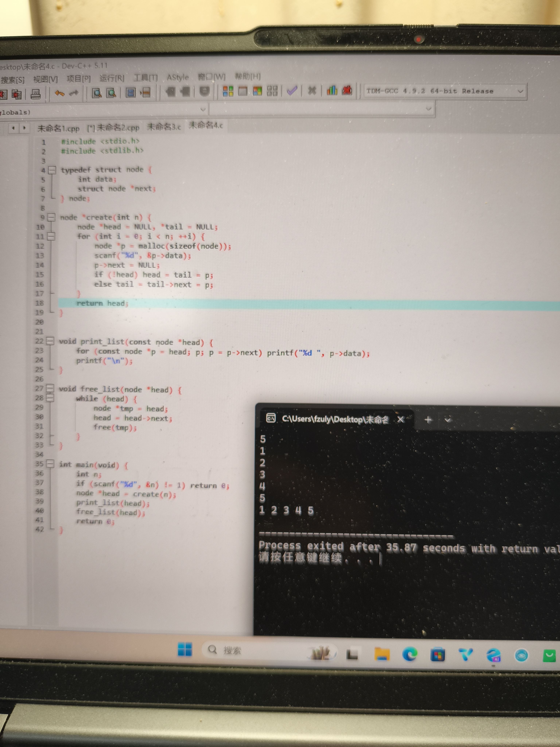Click the Compile & Run colorful icon
Screen dimensions: 560x747
point(258,91)
